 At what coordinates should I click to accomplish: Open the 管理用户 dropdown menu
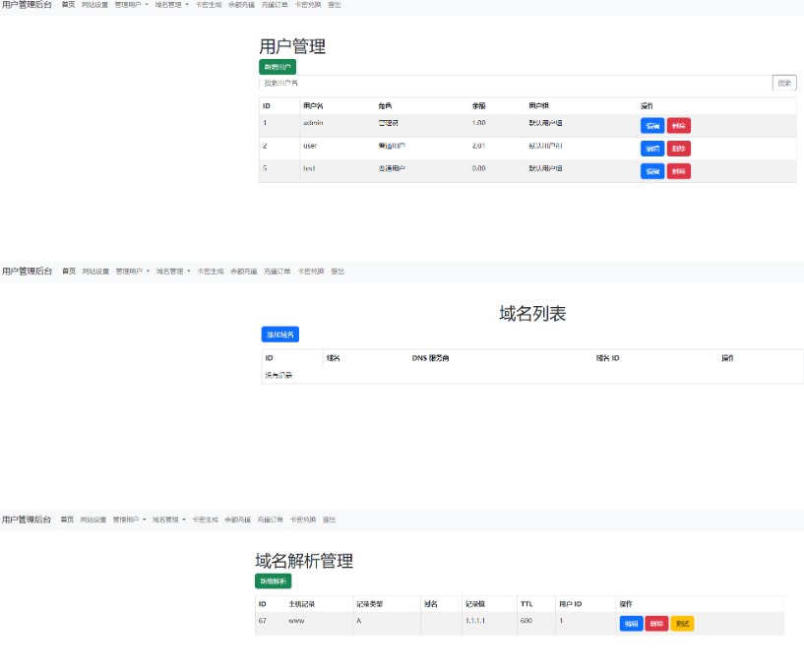click(129, 5)
